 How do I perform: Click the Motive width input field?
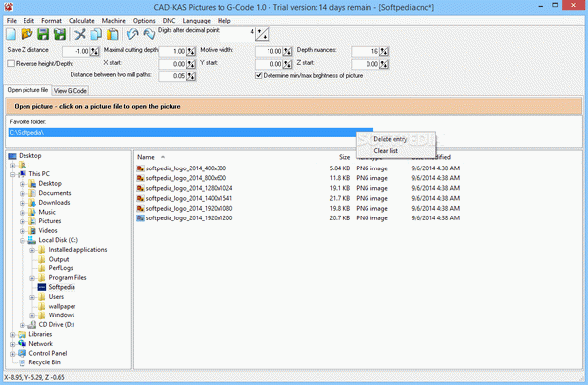pyautogui.click(x=269, y=51)
